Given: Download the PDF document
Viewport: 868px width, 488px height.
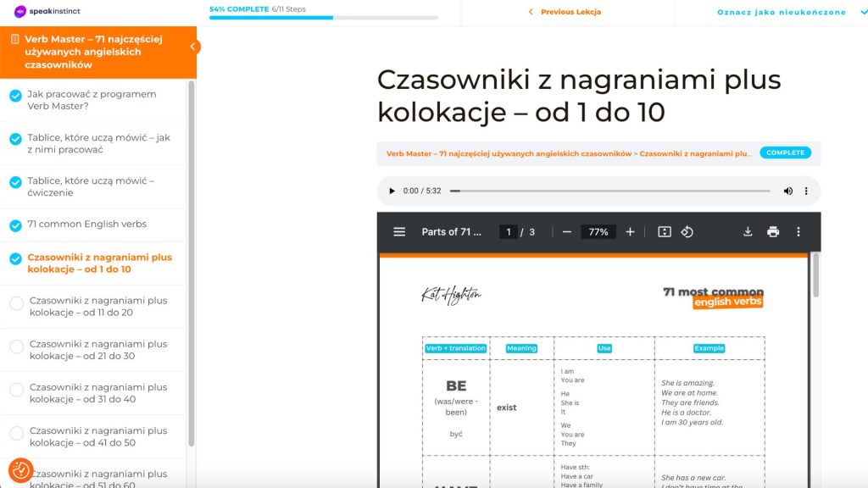Looking at the screenshot, I should tap(748, 232).
